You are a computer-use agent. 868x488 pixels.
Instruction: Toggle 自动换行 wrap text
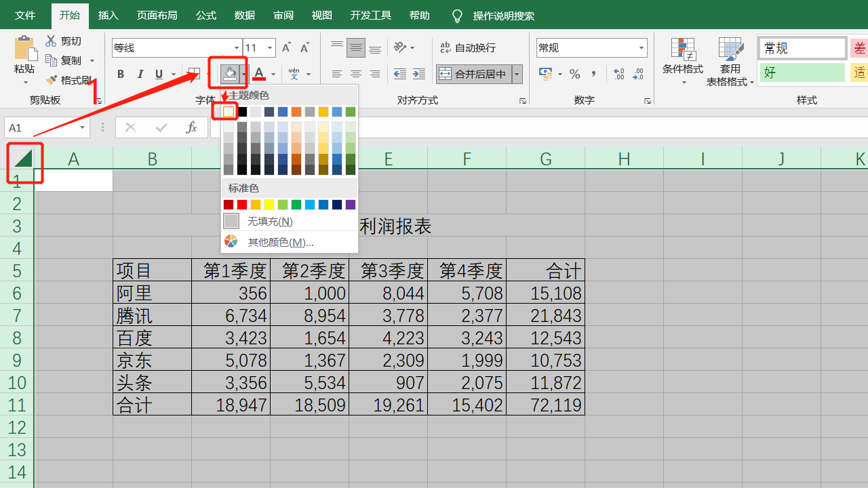(468, 48)
